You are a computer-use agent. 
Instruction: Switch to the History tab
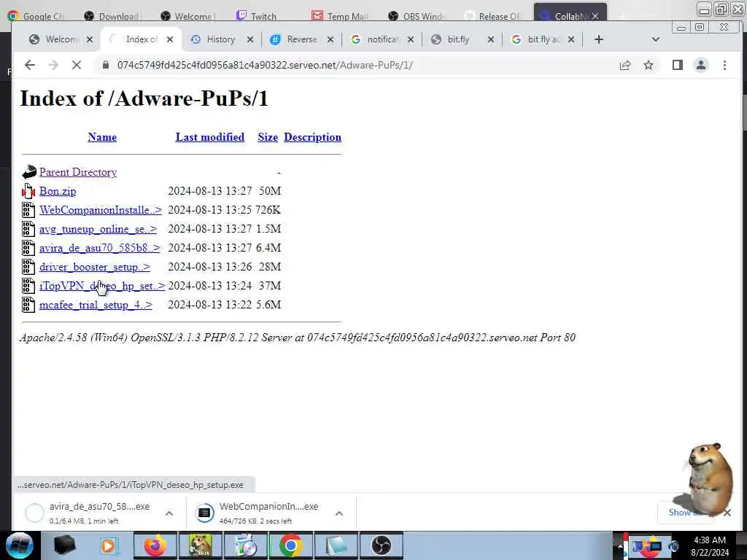pyautogui.click(x=220, y=39)
